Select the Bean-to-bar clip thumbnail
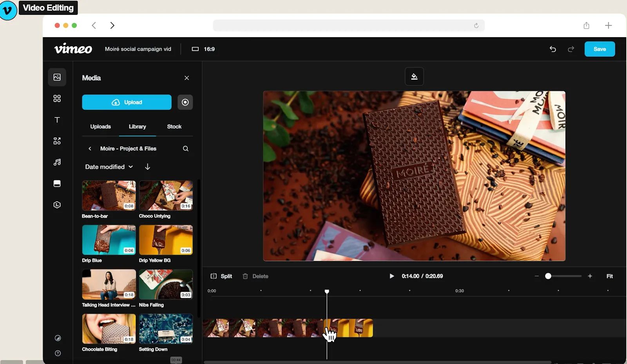This screenshot has width=627, height=364. (109, 196)
